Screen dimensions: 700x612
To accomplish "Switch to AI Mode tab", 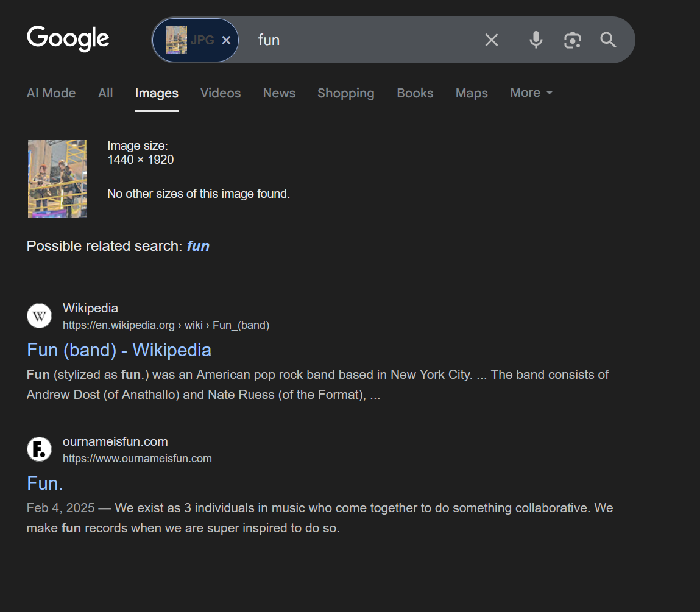I will 51,93.
